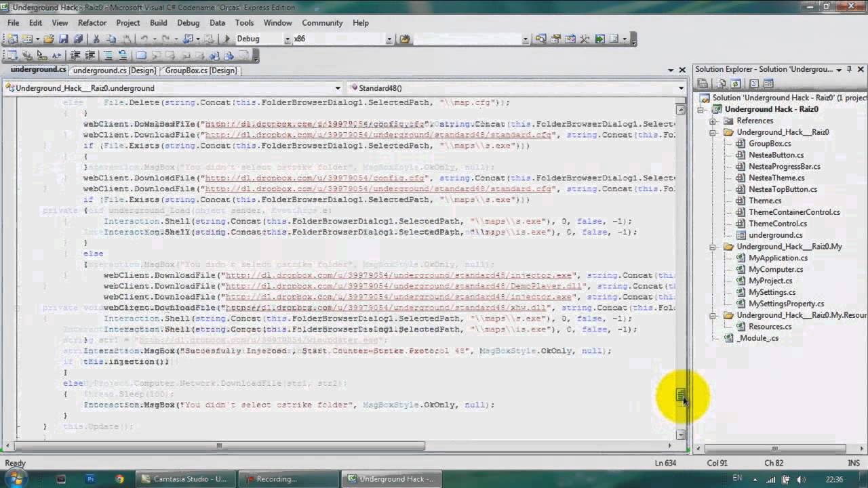Click the Solution Explorer horizontal scrollbar
The width and height of the screenshot is (868, 488).
tap(775, 449)
